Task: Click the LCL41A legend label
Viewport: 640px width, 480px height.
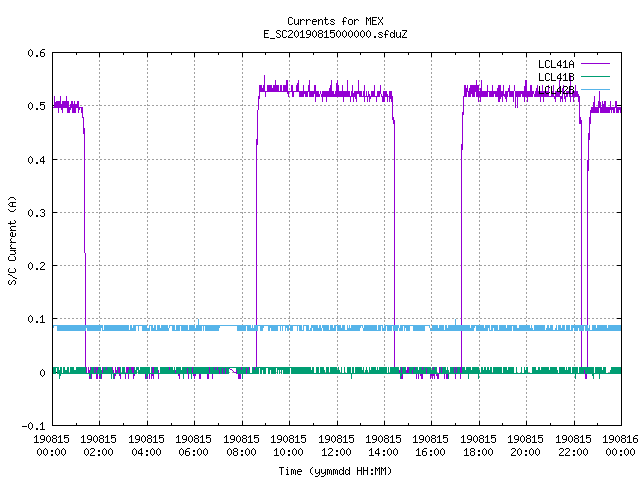Action: tap(556, 64)
